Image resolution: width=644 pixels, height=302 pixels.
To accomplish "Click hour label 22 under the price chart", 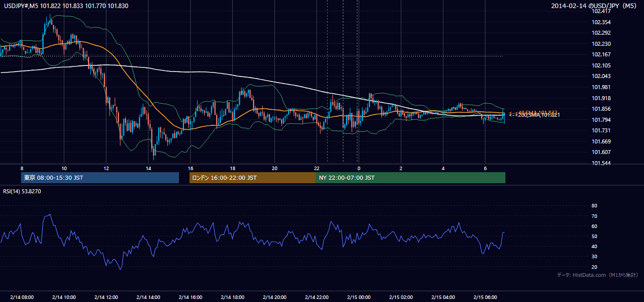I will (316, 168).
